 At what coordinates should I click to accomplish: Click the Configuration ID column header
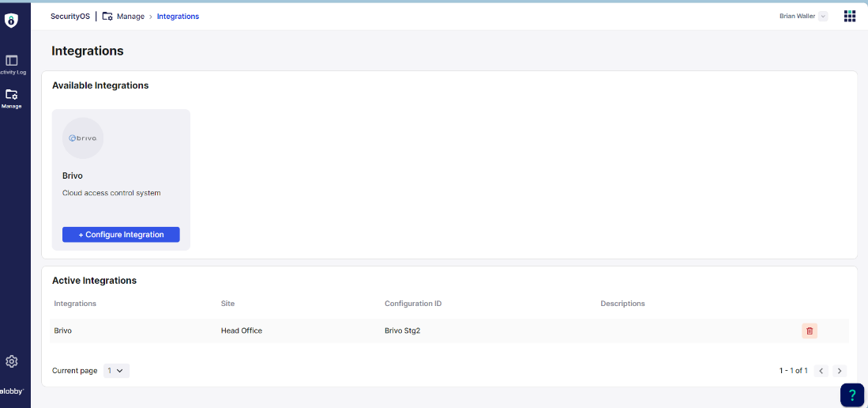click(x=413, y=304)
